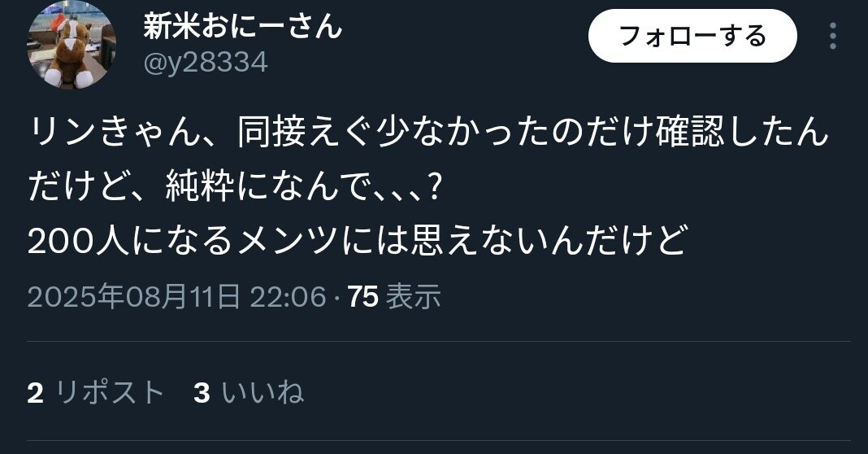This screenshot has width=868, height=454.
Task: Click the number 2 beside リポスト
Action: [36, 392]
